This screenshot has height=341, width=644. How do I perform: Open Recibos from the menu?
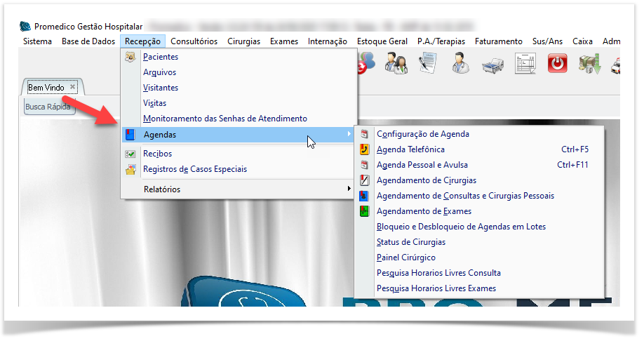tap(157, 154)
